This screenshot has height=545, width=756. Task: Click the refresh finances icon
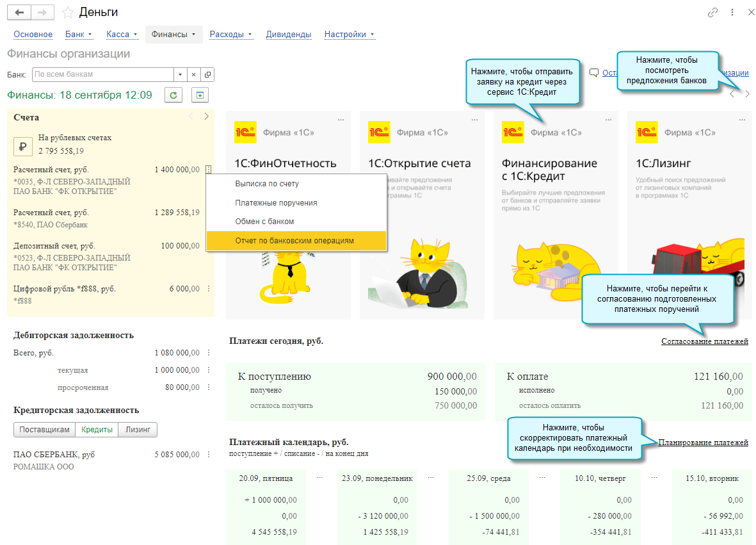173,95
